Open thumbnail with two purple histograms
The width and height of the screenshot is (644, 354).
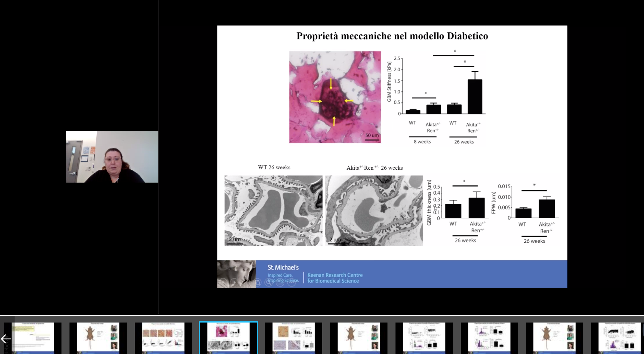pos(489,338)
